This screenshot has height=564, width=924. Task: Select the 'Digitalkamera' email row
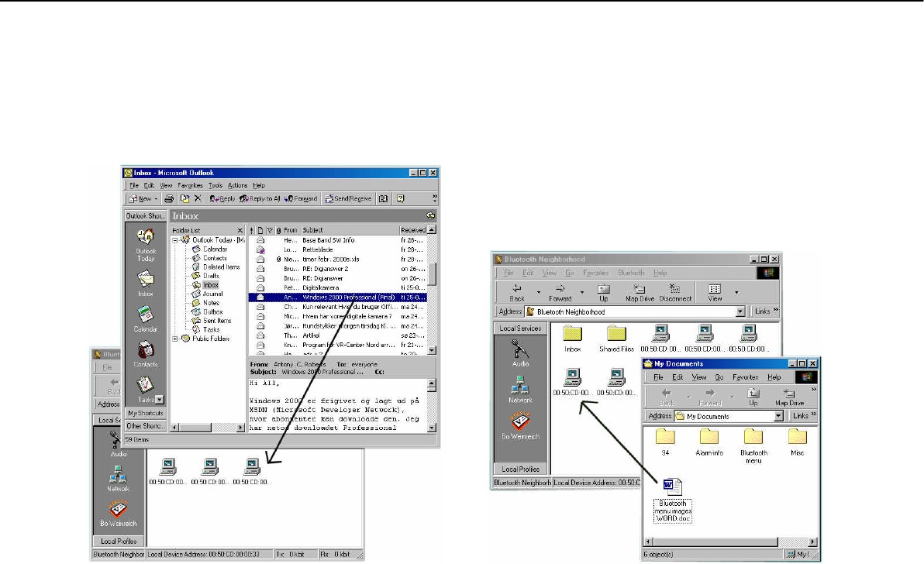[337, 288]
